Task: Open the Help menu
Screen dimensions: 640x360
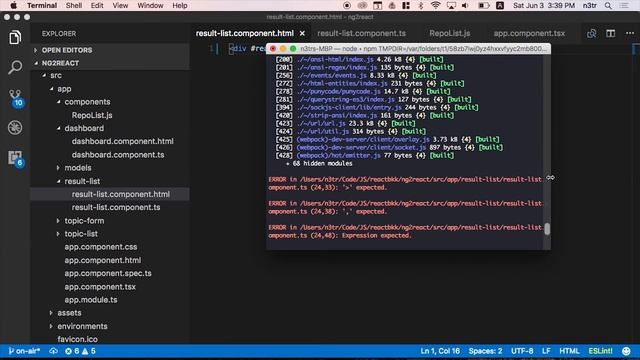Action: coord(180,5)
